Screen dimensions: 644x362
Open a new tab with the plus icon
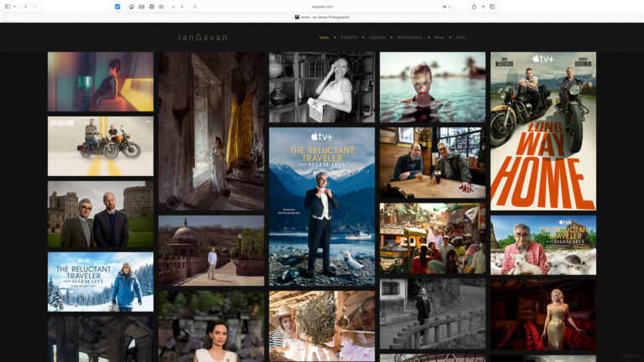click(x=483, y=7)
